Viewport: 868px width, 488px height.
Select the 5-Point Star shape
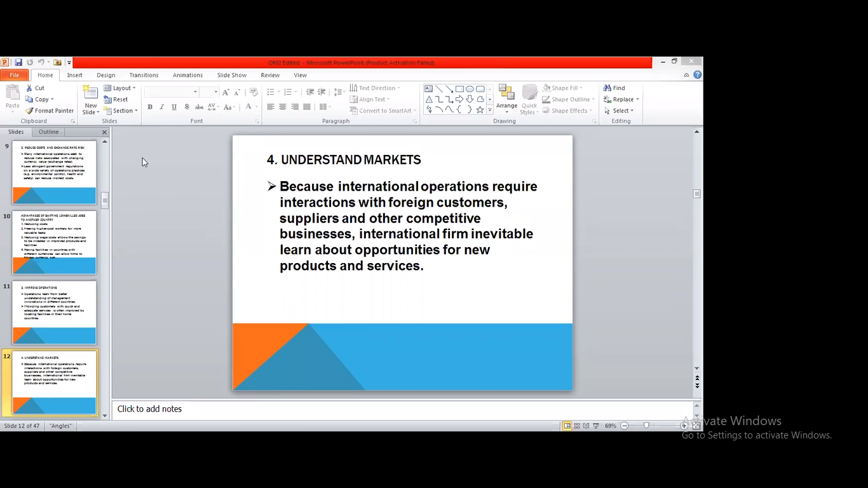tap(480, 109)
